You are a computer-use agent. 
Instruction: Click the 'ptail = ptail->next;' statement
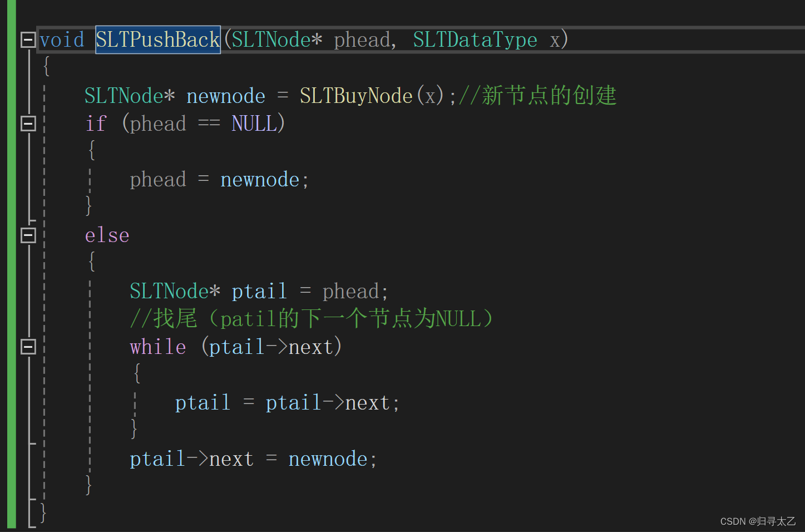click(287, 403)
